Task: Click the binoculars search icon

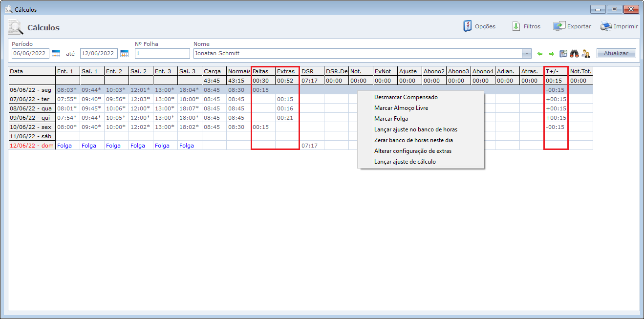Action: coord(574,54)
